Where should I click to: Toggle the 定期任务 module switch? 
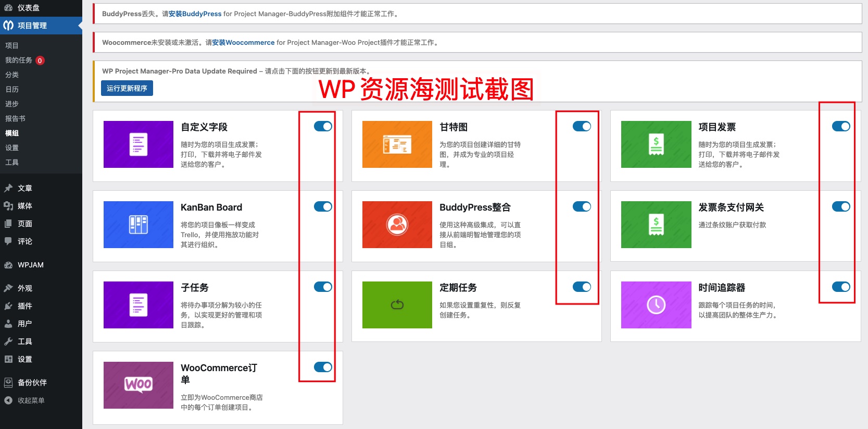582,287
